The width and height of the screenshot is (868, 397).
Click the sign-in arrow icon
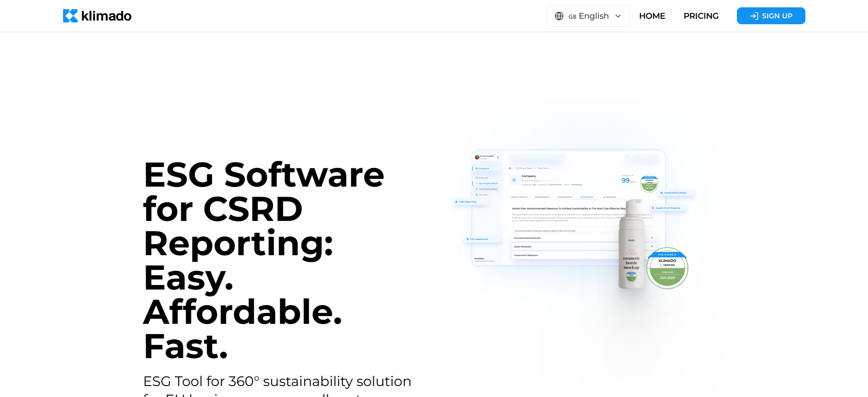click(x=754, y=16)
